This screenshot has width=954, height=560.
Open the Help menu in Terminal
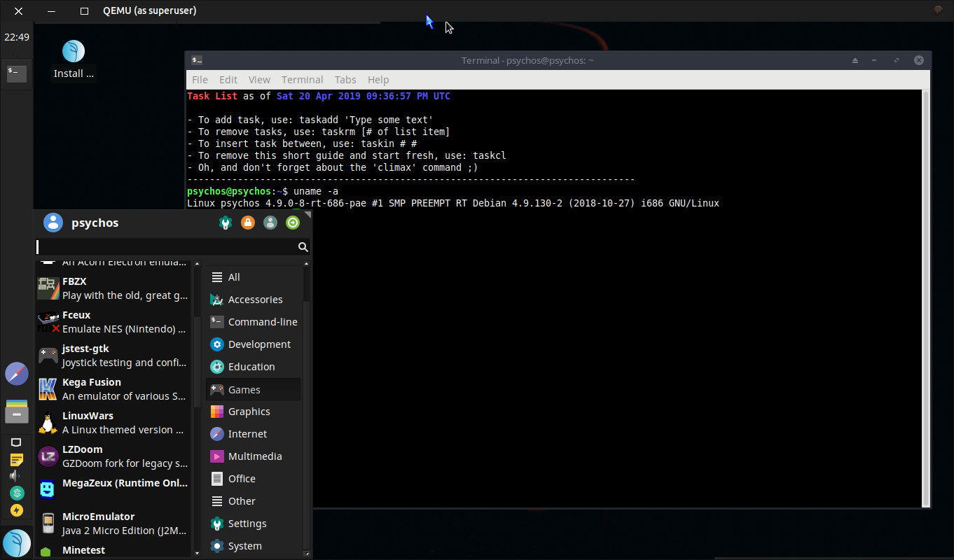[378, 80]
